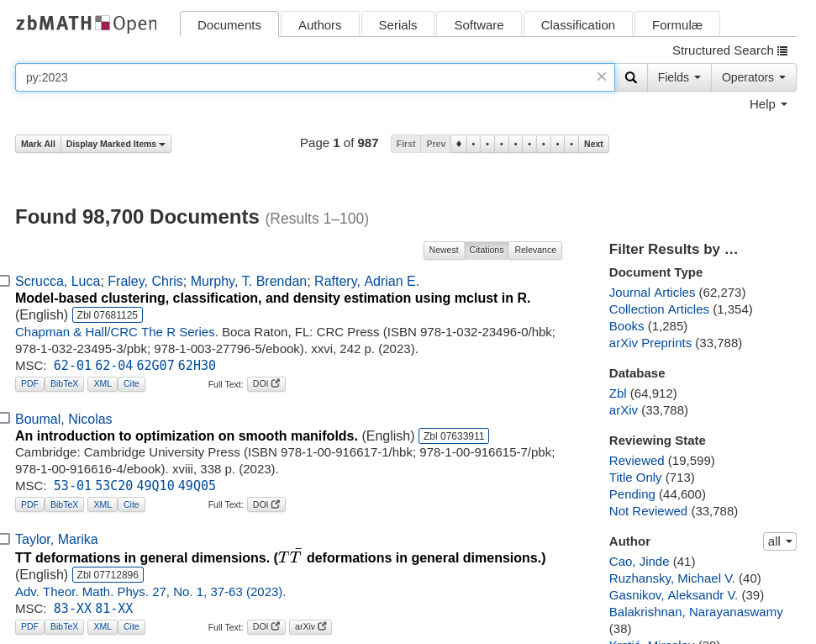Open Structured Search via the list icon
This screenshot has width=816, height=644.
[782, 50]
